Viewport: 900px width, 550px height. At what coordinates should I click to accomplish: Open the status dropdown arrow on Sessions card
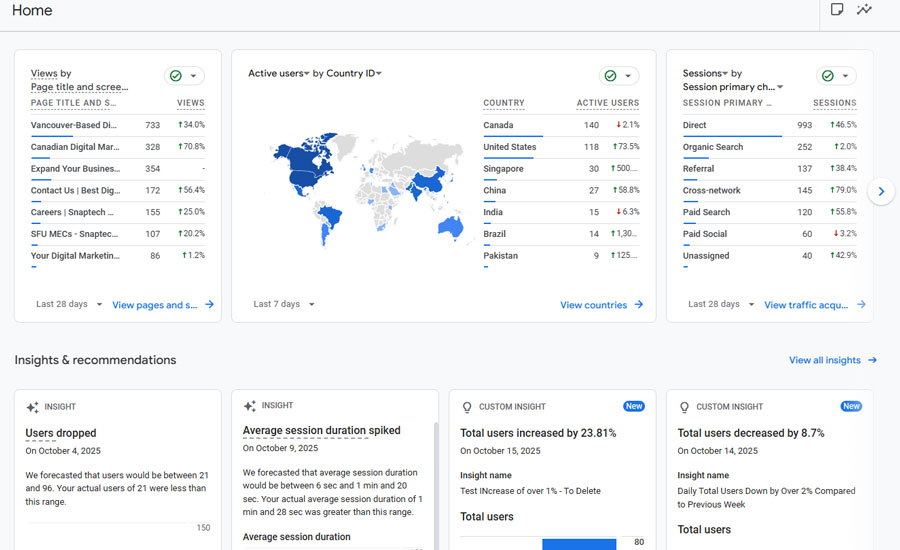845,76
